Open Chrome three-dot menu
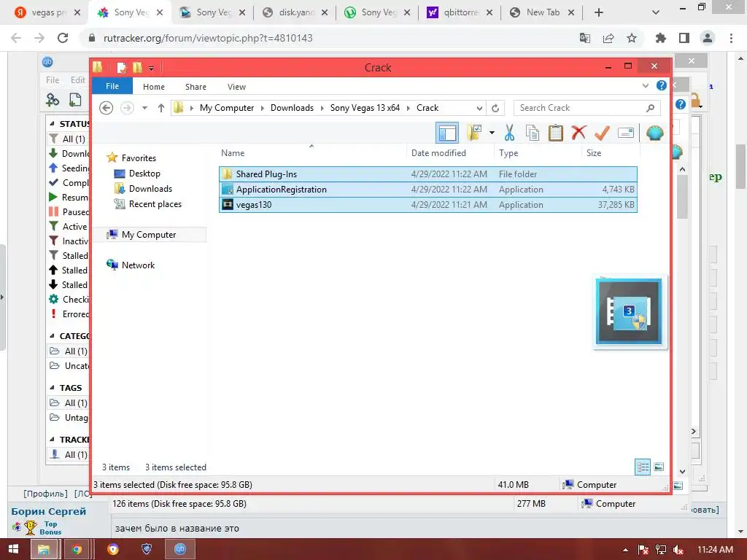This screenshot has height=560, width=747. pos(731,38)
